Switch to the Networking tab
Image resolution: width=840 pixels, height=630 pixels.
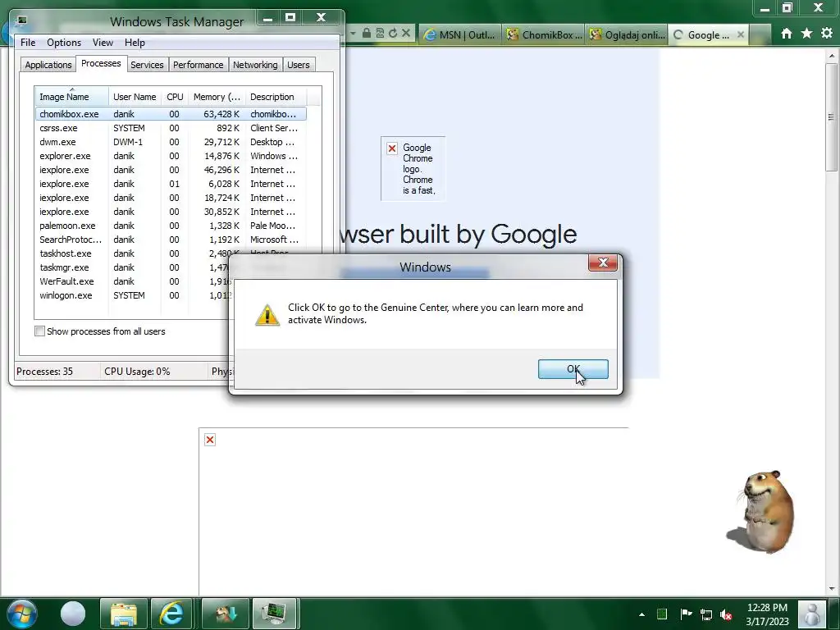[x=255, y=65]
